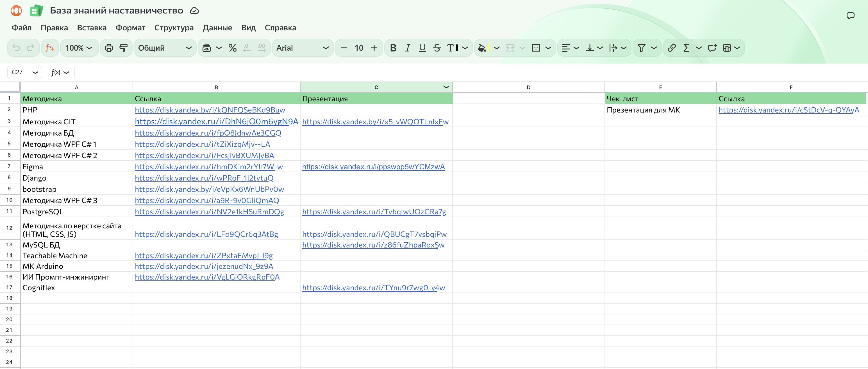Open the Вид menu

pyautogui.click(x=248, y=28)
